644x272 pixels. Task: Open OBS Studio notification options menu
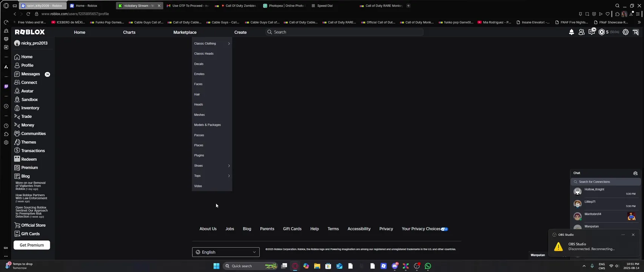click(x=623, y=235)
